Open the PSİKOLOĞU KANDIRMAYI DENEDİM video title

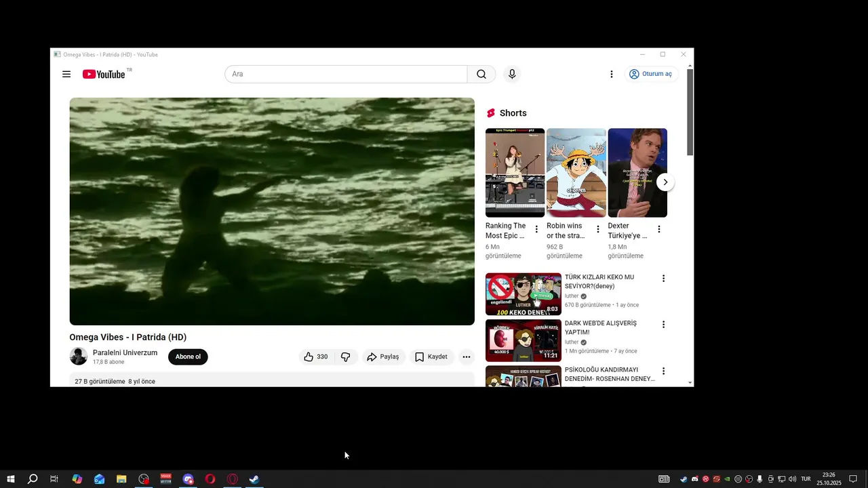tap(610, 374)
